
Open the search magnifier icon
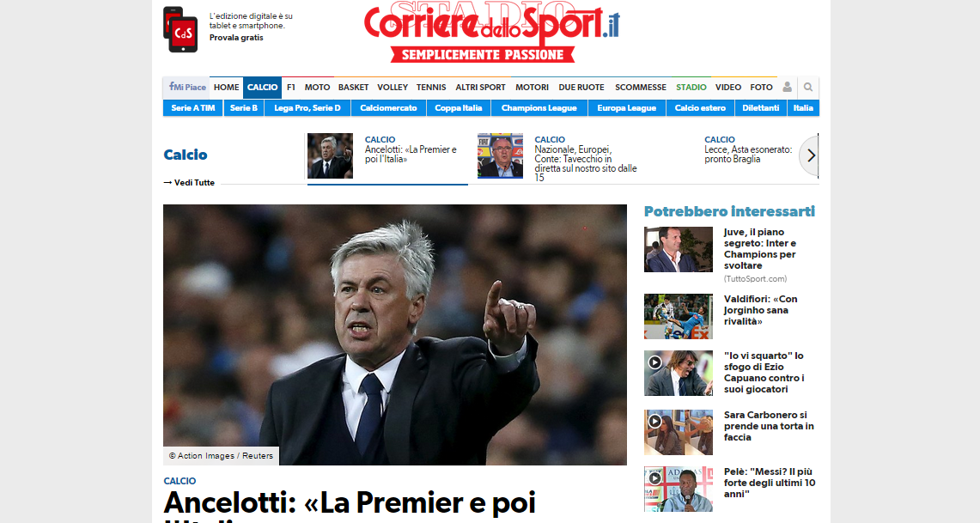pos(808,87)
